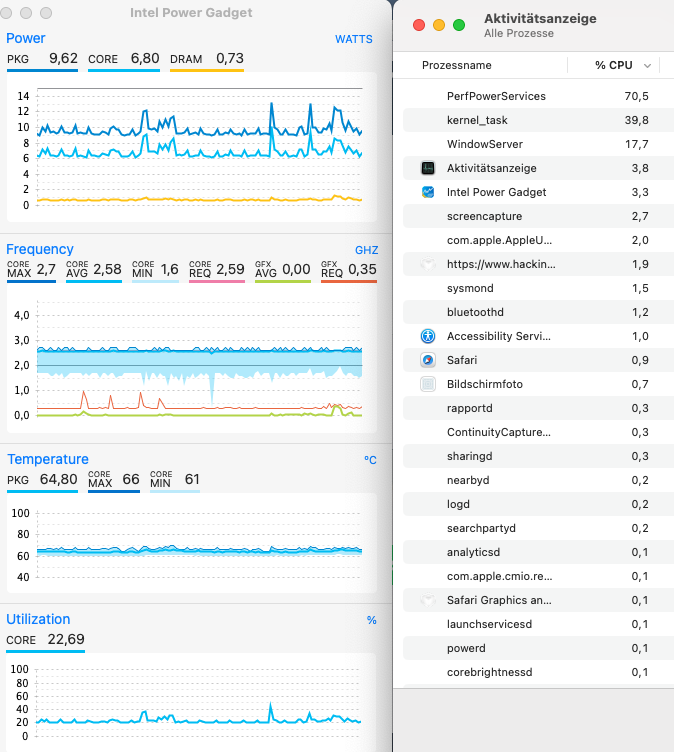The width and height of the screenshot is (674, 752).
Task: Click the Bildschirmfoto process icon
Action: [427, 384]
